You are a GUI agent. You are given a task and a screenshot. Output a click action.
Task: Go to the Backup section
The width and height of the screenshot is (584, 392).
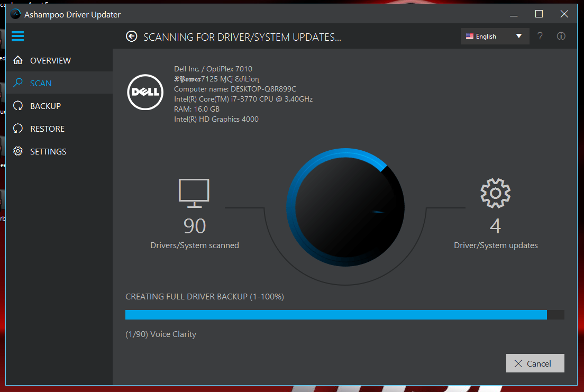59,106
